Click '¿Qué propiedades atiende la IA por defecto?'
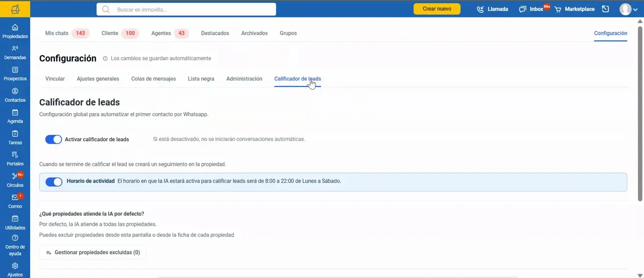This screenshot has width=644, height=278. [x=92, y=214]
